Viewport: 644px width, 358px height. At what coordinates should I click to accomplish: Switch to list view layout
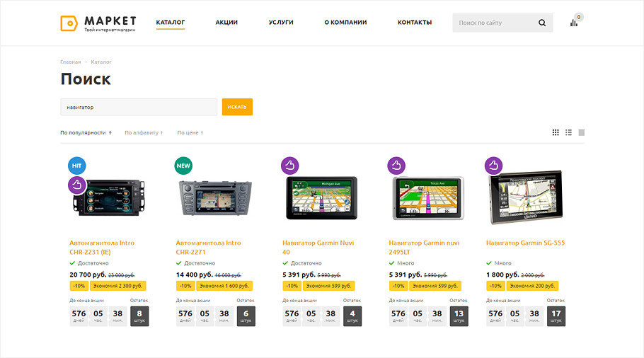click(x=568, y=132)
